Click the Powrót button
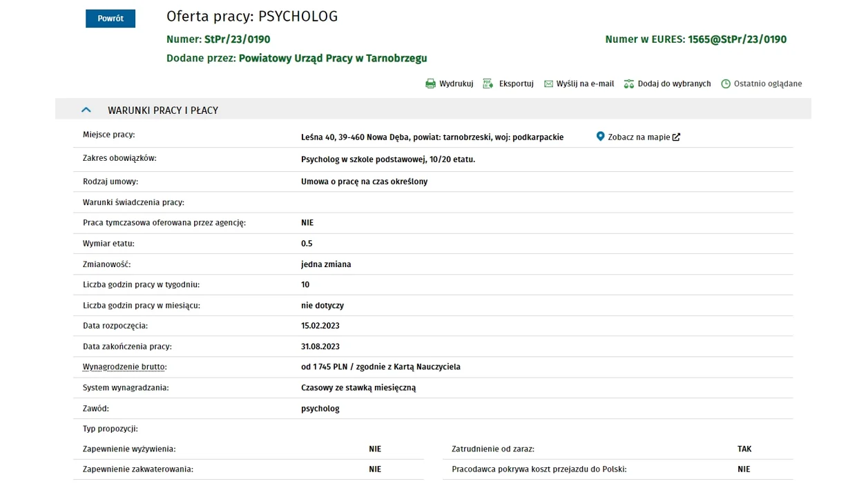Screen dimensions: 868x497 coord(110,19)
